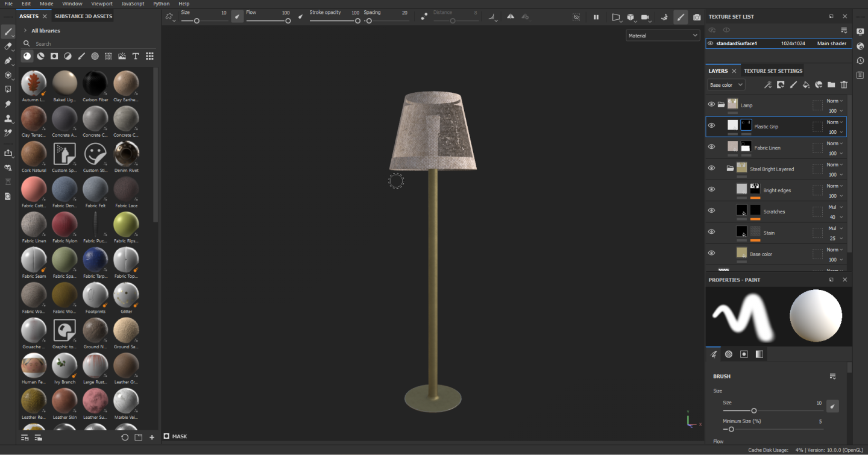Hide the Base color layer
The image size is (868, 455).
click(711, 253)
